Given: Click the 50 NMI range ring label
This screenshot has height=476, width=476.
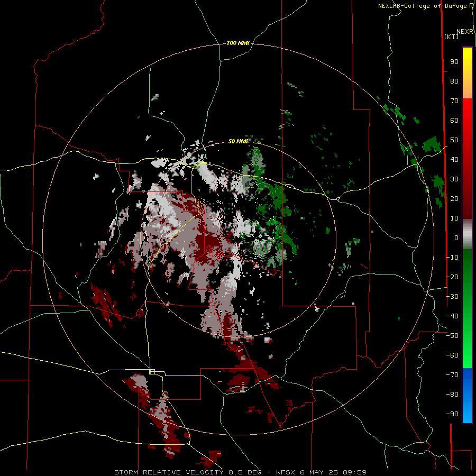Looking at the screenshot, I should click(238, 141).
